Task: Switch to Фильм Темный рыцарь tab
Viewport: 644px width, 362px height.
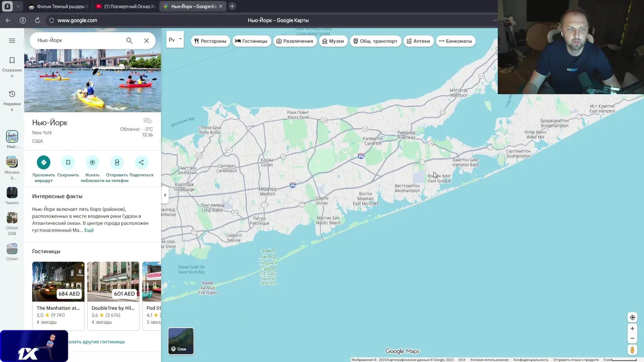Action: [58, 7]
